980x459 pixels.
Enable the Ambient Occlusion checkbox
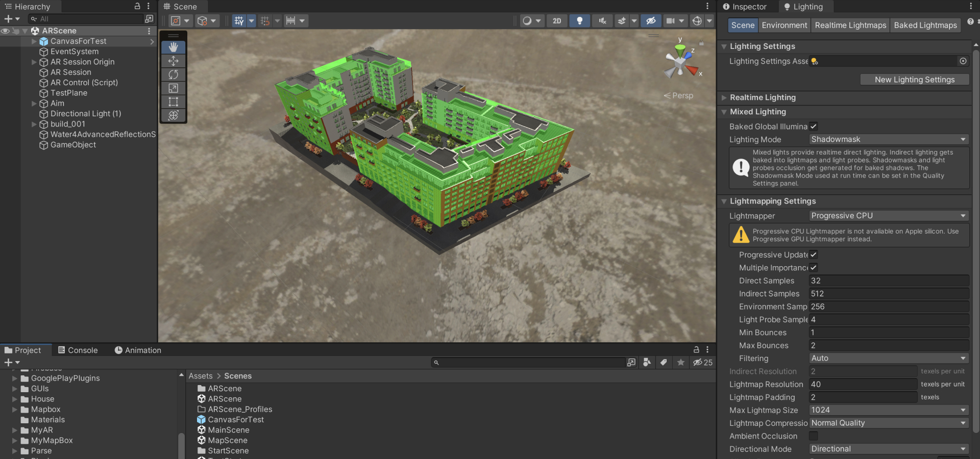pyautogui.click(x=814, y=436)
